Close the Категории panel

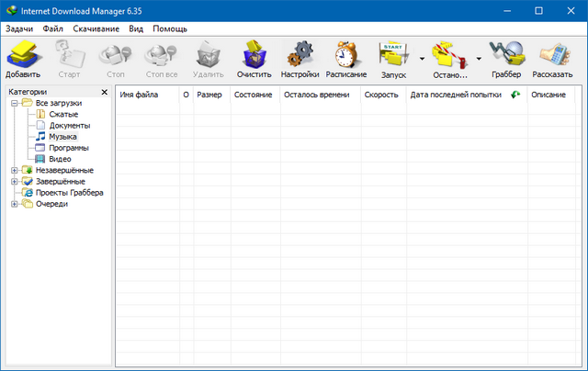(x=104, y=92)
